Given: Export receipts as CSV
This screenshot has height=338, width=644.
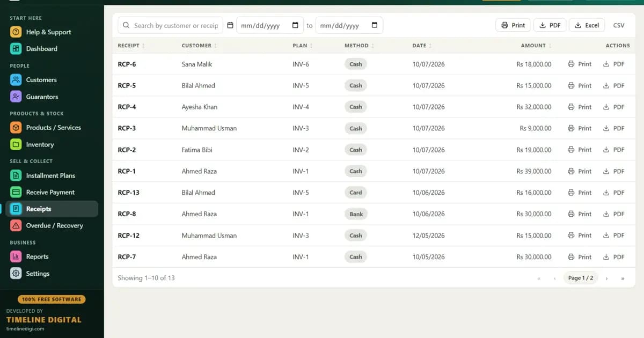Looking at the screenshot, I should pos(619,25).
